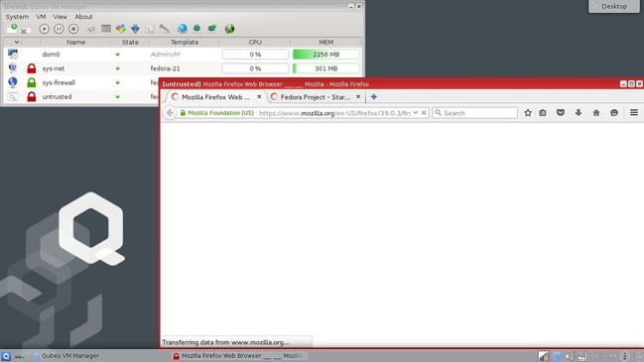Image resolution: width=644 pixels, height=362 pixels.
Task: Open the Firefox Downloads arrow icon
Action: point(579,112)
